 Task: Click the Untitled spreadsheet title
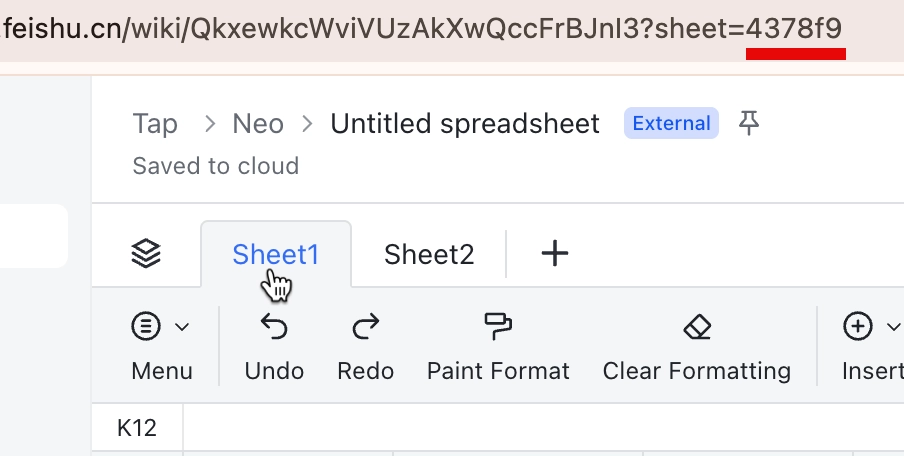pos(465,123)
